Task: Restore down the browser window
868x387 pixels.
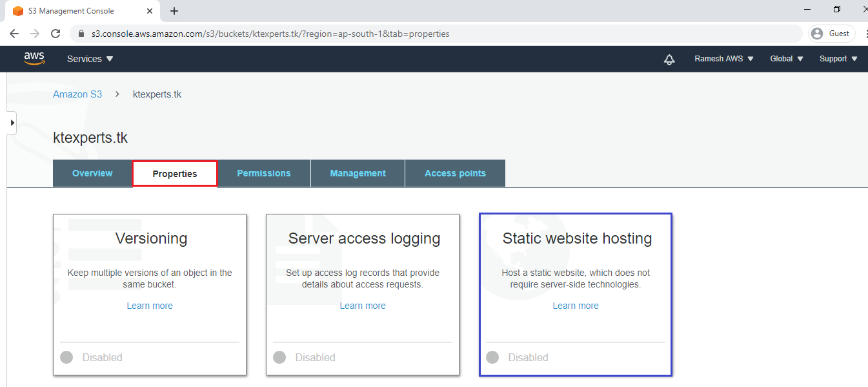Action: point(837,10)
